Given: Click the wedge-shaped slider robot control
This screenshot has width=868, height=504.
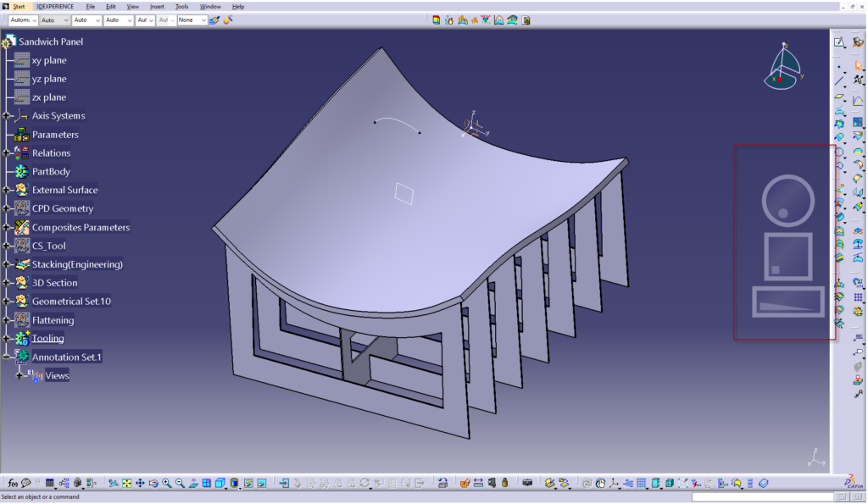Looking at the screenshot, I should click(787, 302).
